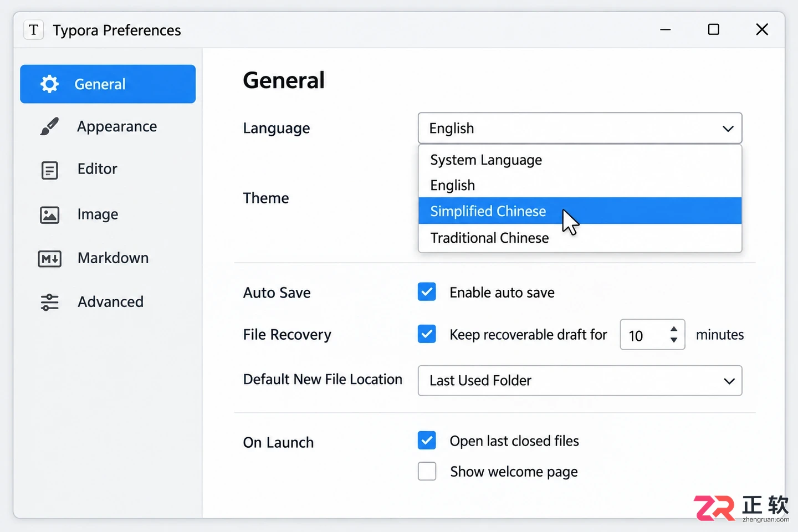This screenshot has height=532, width=798.
Task: Toggle Enable auto save checkbox
Action: coord(427,292)
